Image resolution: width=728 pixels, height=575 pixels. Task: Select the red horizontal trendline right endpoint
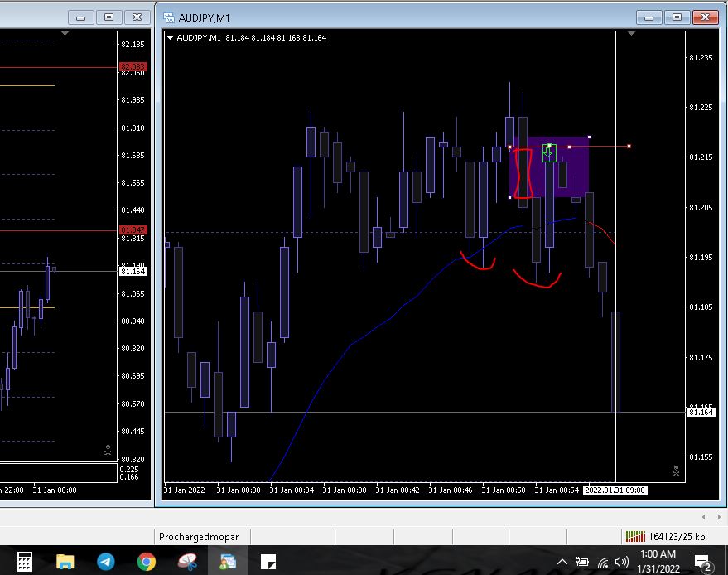(x=629, y=147)
